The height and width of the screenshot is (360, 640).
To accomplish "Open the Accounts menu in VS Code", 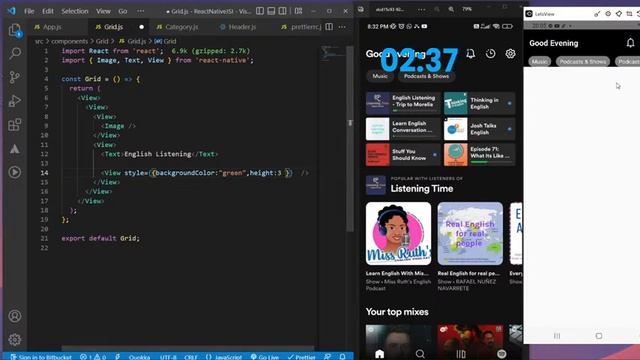I will point(15,316).
